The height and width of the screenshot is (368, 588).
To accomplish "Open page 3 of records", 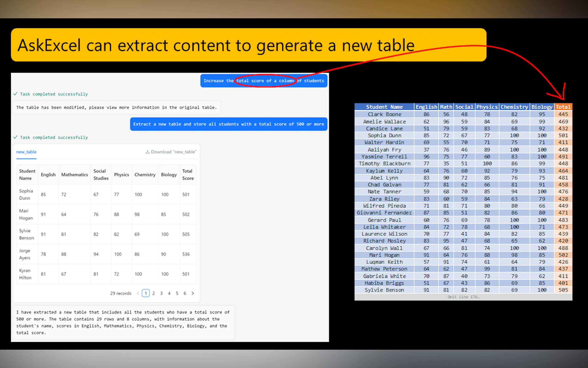I will (x=161, y=293).
